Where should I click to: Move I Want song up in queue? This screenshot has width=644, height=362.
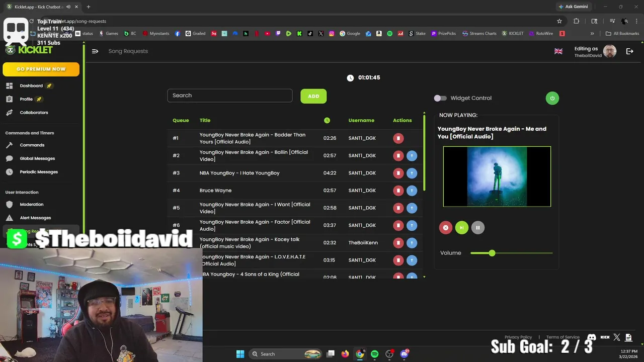[x=412, y=208]
